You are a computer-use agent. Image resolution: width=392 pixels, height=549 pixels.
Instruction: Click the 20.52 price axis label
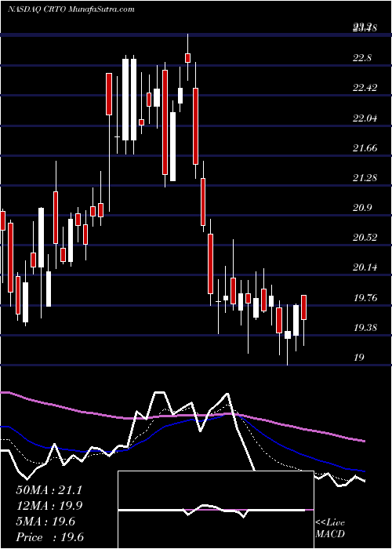(365, 238)
